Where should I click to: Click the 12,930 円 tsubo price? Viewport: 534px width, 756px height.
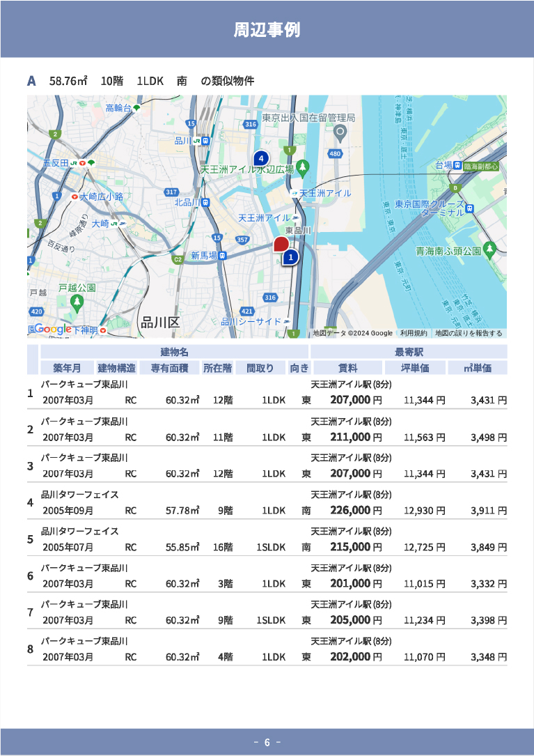pos(425,511)
